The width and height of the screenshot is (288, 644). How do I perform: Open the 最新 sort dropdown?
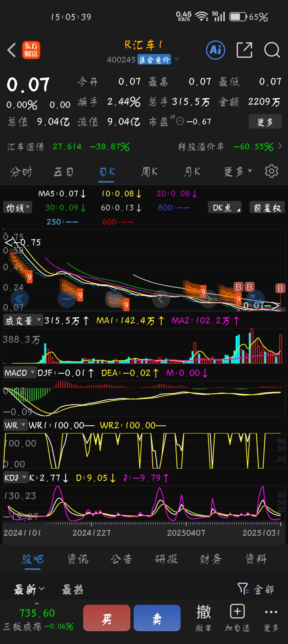[29, 590]
